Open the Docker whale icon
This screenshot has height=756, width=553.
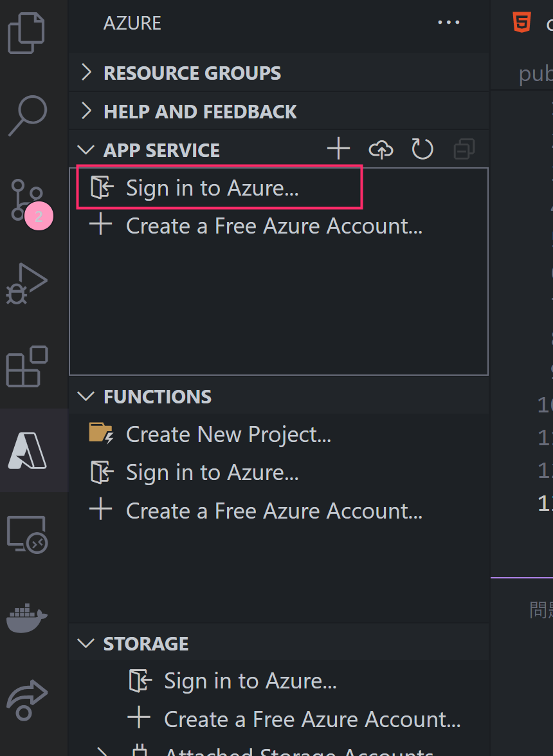26,618
